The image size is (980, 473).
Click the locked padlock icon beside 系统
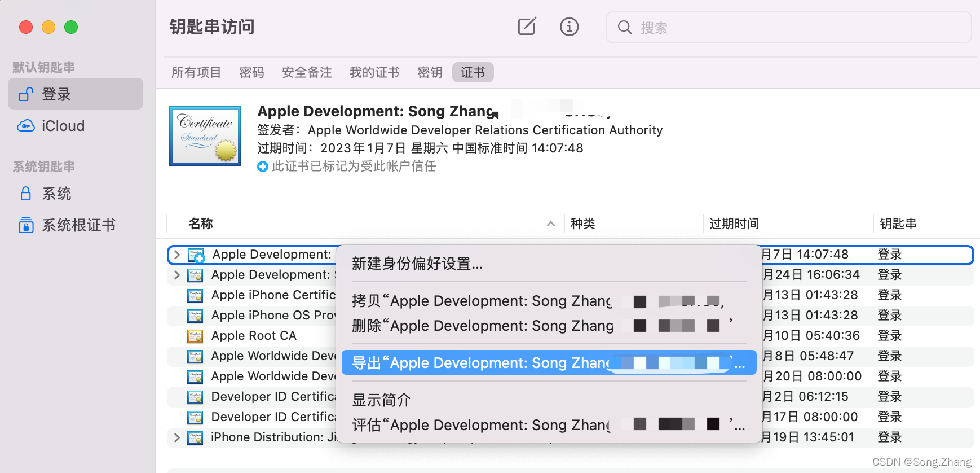[26, 194]
